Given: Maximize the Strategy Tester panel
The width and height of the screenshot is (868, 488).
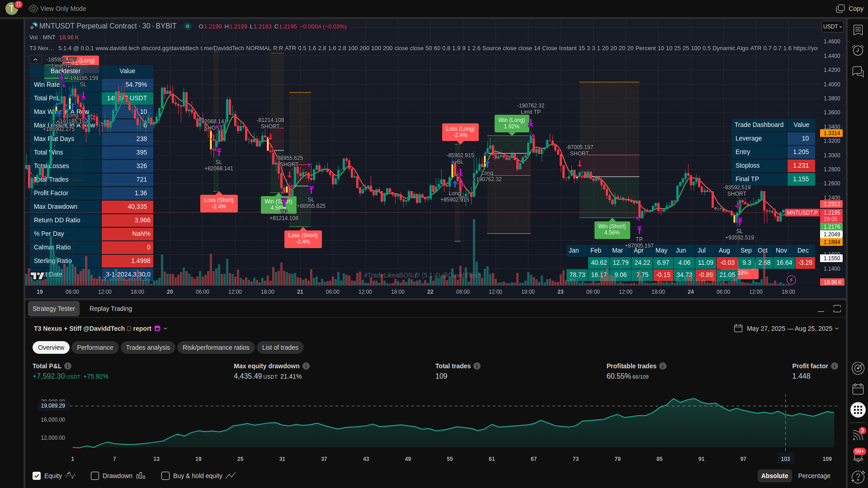Looking at the screenshot, I should click(x=837, y=309).
